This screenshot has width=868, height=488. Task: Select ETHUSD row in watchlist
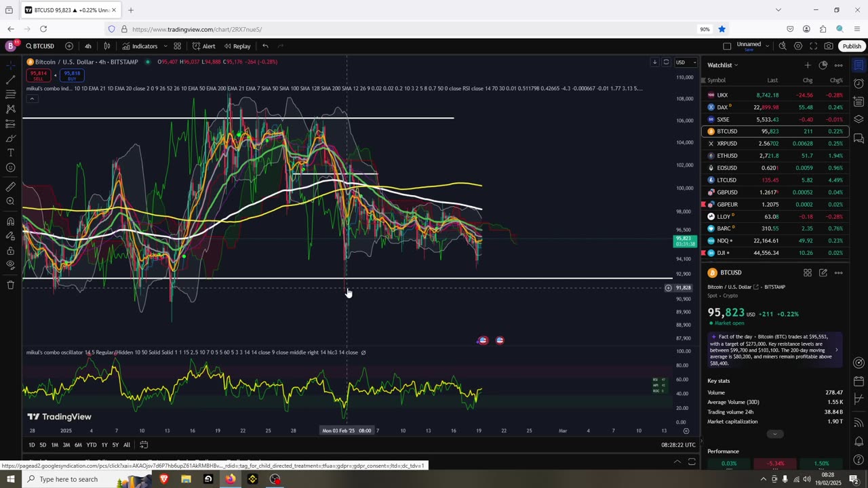pos(775,156)
